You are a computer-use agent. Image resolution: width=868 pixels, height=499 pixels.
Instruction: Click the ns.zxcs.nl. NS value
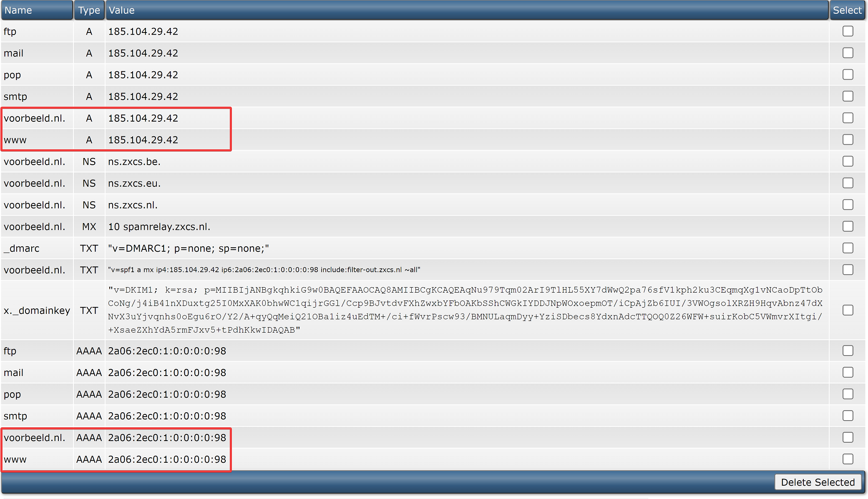click(x=133, y=205)
